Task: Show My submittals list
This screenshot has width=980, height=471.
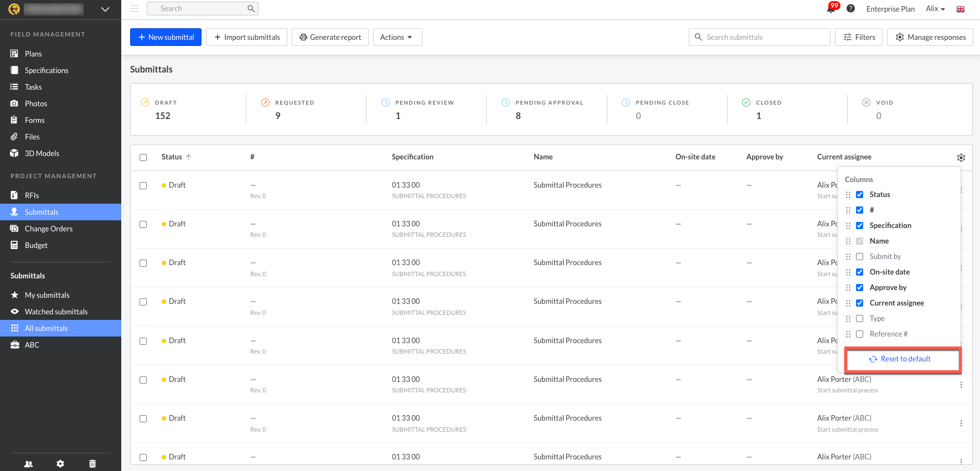Action: (x=60, y=295)
